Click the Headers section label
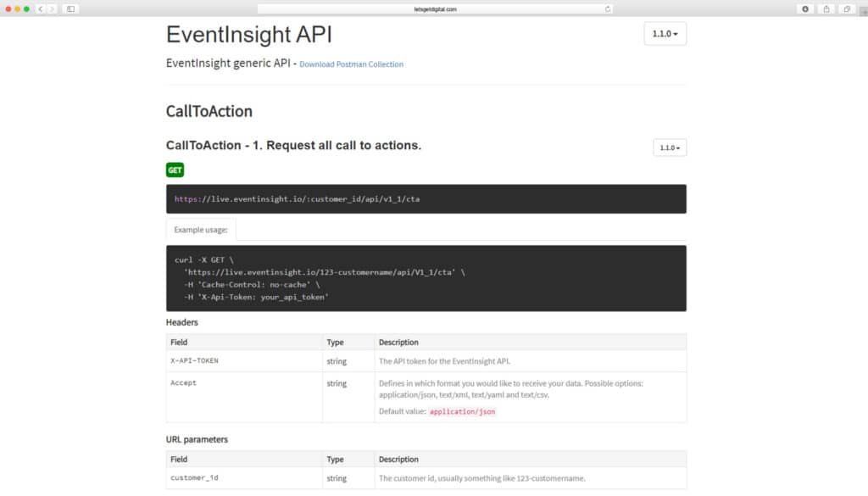 tap(182, 322)
